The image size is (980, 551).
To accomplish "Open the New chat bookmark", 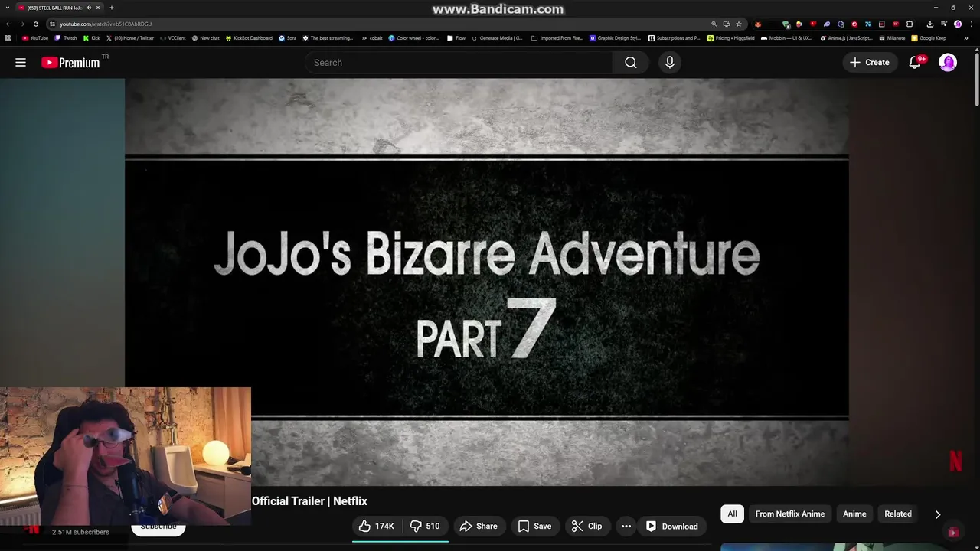I will [x=205, y=37].
